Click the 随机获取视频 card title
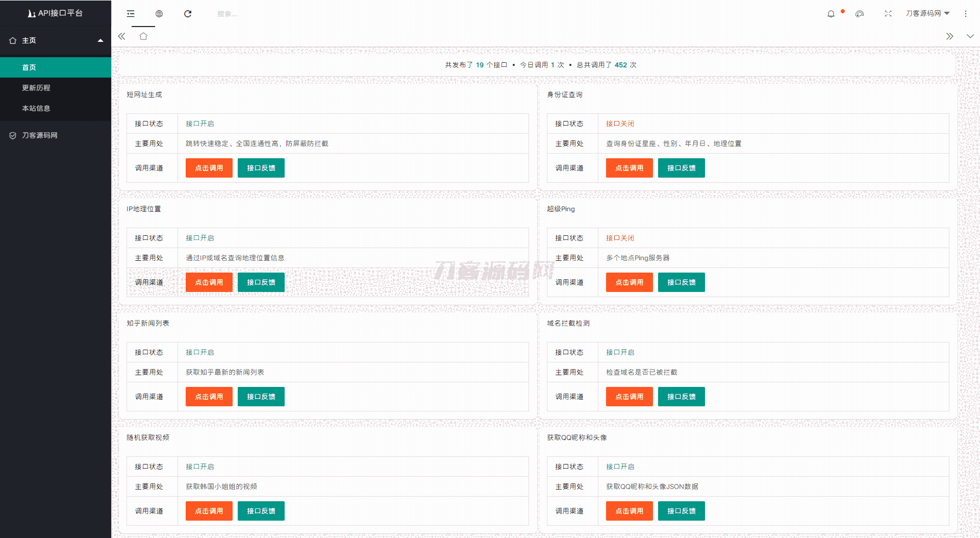This screenshot has width=980, height=538. (148, 437)
